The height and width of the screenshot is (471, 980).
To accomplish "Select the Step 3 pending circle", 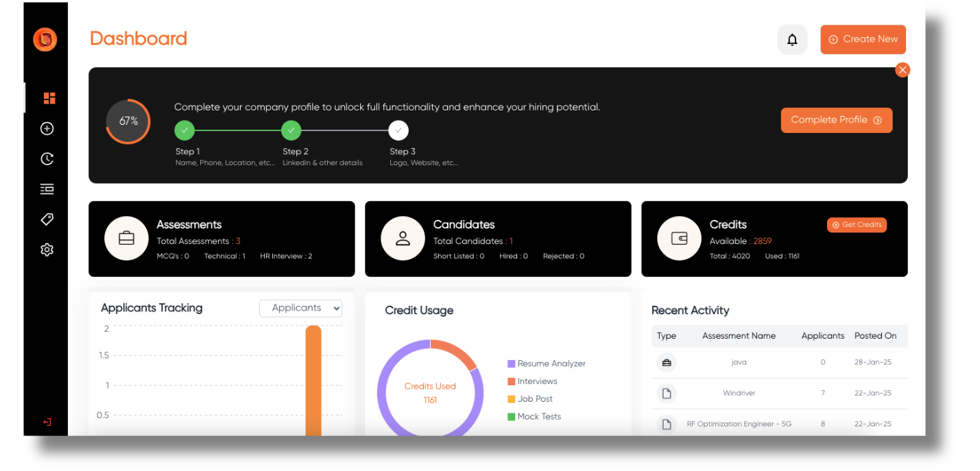I will 398,130.
